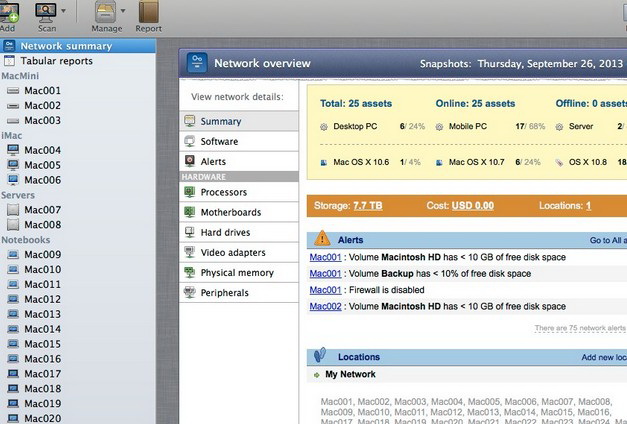Screen dimensions: 627x424
Task: Select Network summary in the sidebar
Action: click(78, 46)
